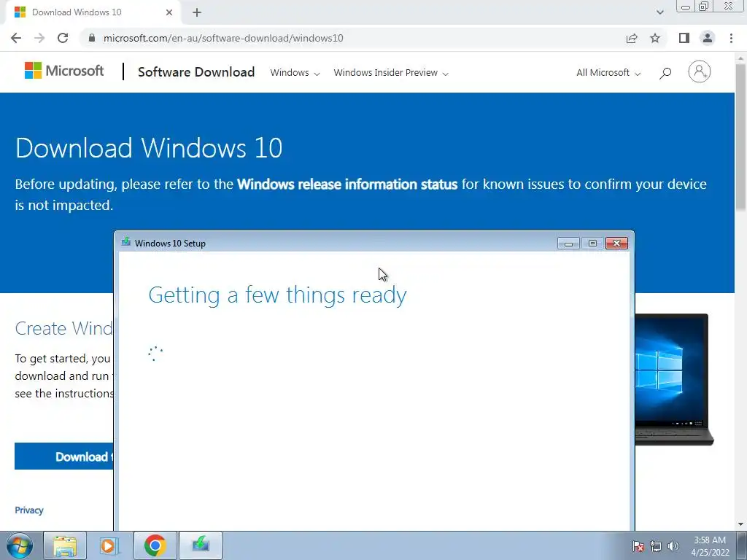Screen dimensions: 747x560
Task: Click the Action Center flag tray icon
Action: [x=638, y=546]
